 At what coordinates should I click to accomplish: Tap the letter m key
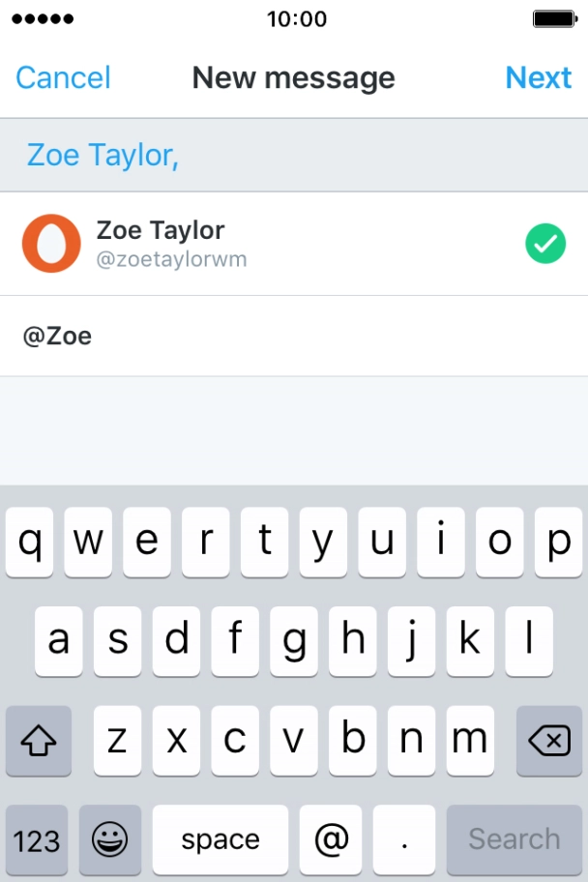[470, 741]
